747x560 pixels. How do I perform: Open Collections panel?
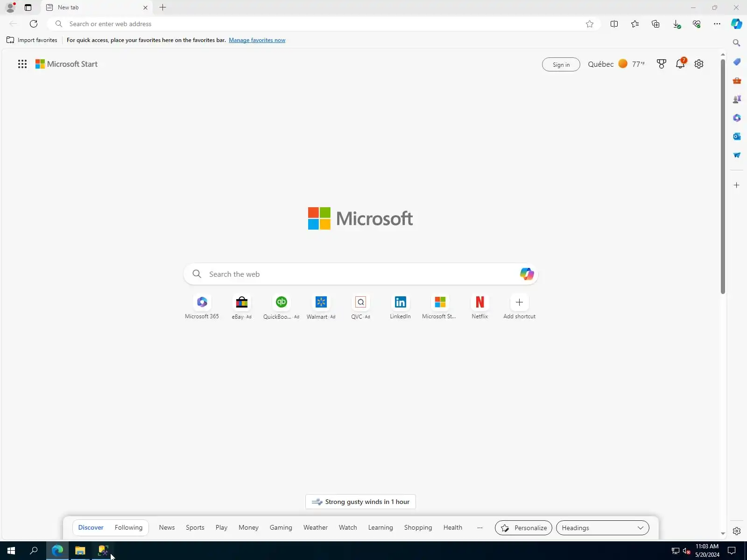(x=655, y=24)
